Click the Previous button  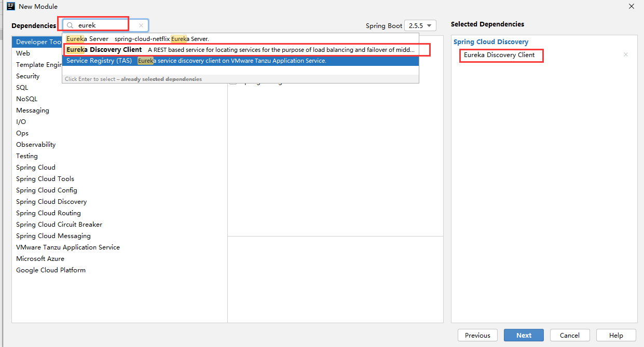point(477,335)
